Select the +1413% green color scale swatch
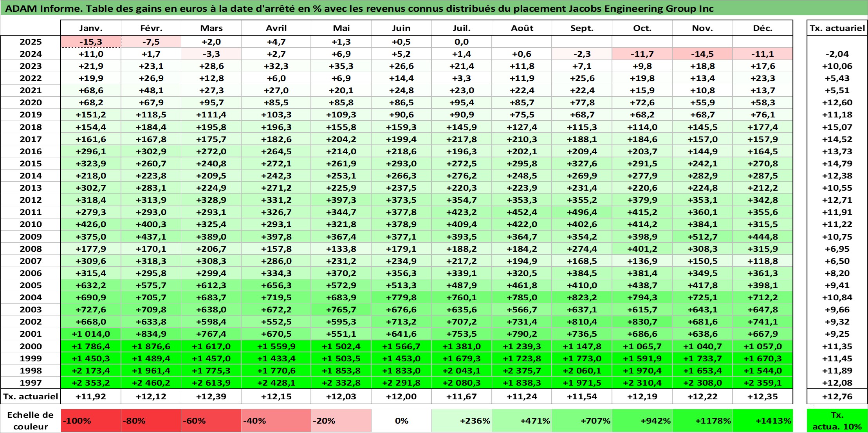This screenshot has width=868, height=433. (x=763, y=420)
